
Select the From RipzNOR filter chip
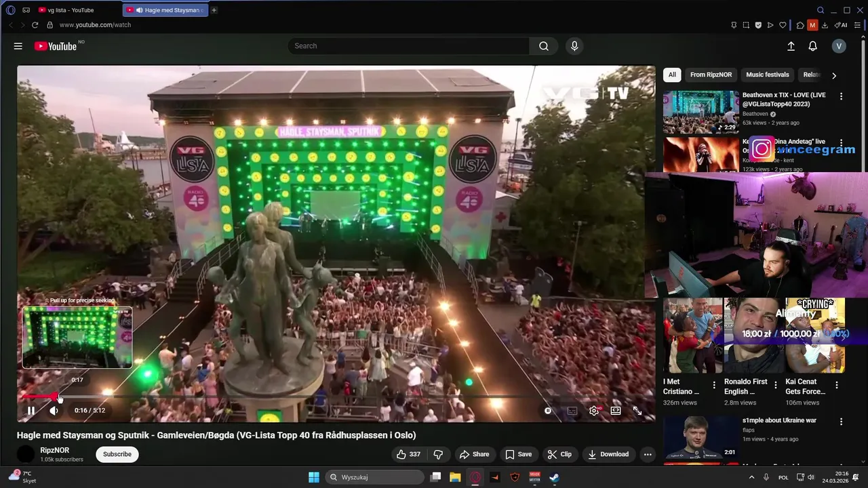point(711,75)
